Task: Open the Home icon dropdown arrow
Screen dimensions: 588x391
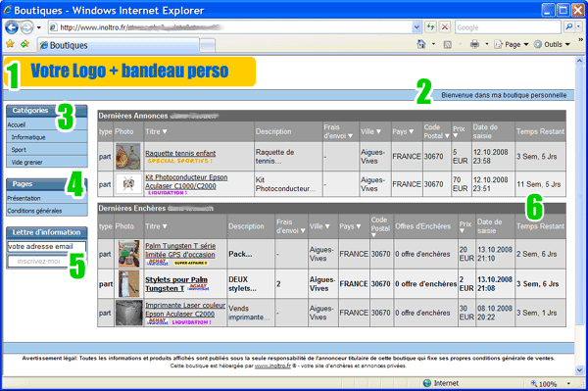Action: click(x=433, y=44)
